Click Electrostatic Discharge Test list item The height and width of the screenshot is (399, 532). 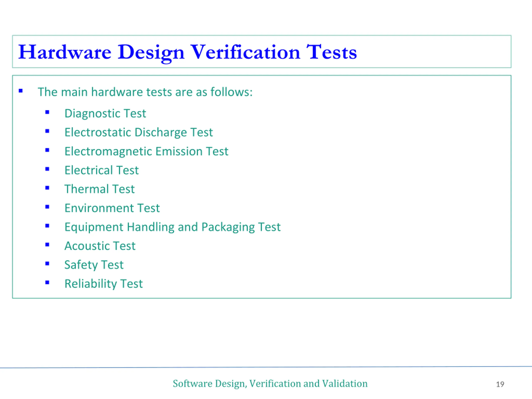[x=139, y=132]
